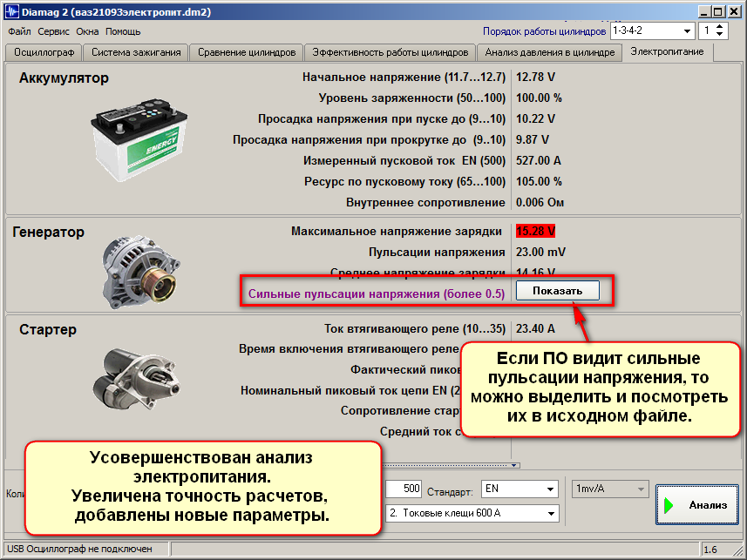Screen dimensions: 747x560
Task: Open Эффективность работы цилиндров tab
Action: coord(390,52)
